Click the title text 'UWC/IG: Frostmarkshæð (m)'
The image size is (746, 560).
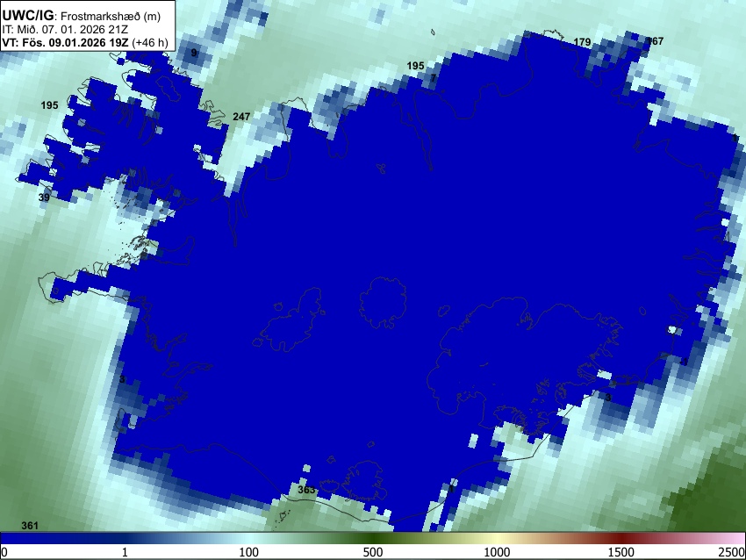click(x=82, y=16)
